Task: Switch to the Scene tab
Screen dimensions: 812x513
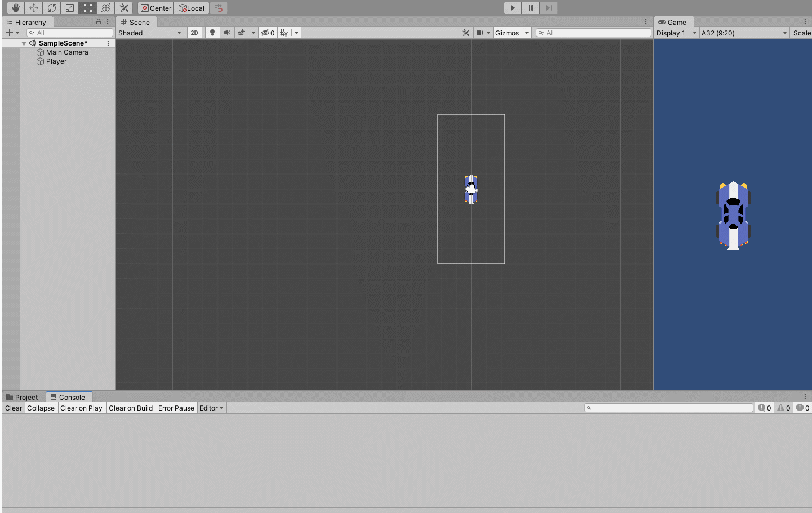Action: [x=136, y=22]
